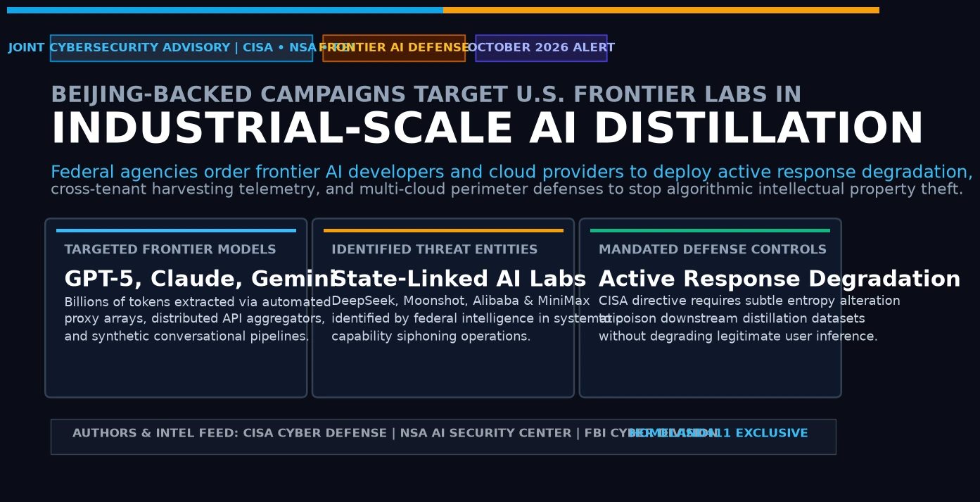Click the line 'DeepSeek, Moonshot, Alibaba & MiniMax'

[461, 301]
